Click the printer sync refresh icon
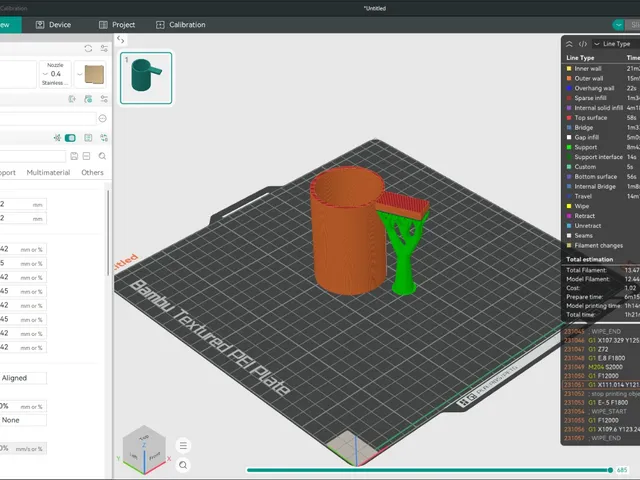Image resolution: width=640 pixels, height=480 pixels. pos(88,49)
